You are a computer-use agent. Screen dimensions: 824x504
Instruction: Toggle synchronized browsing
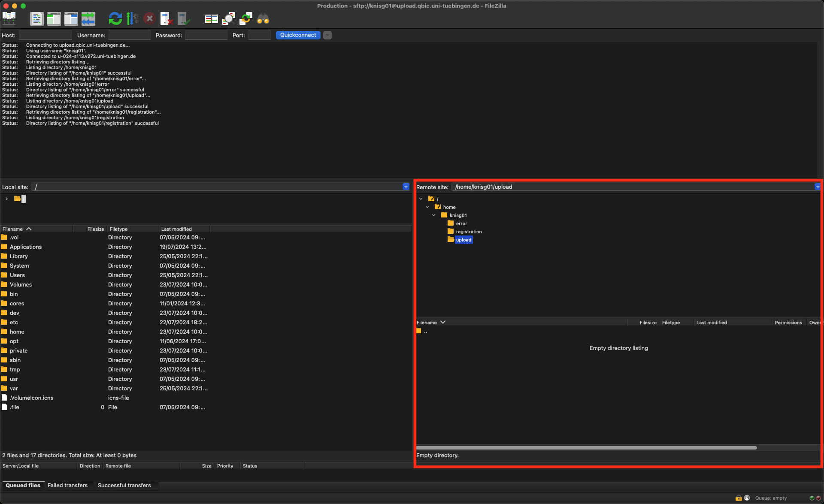click(246, 18)
